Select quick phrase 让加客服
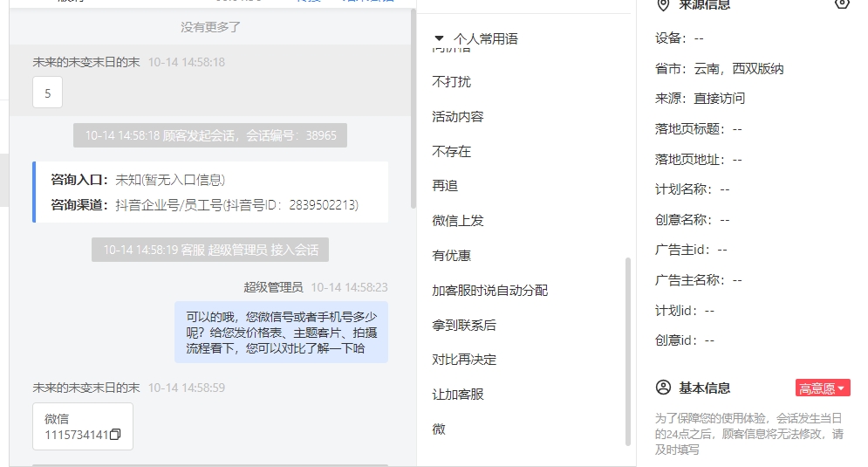Image resolution: width=868 pixels, height=467 pixels. (458, 395)
